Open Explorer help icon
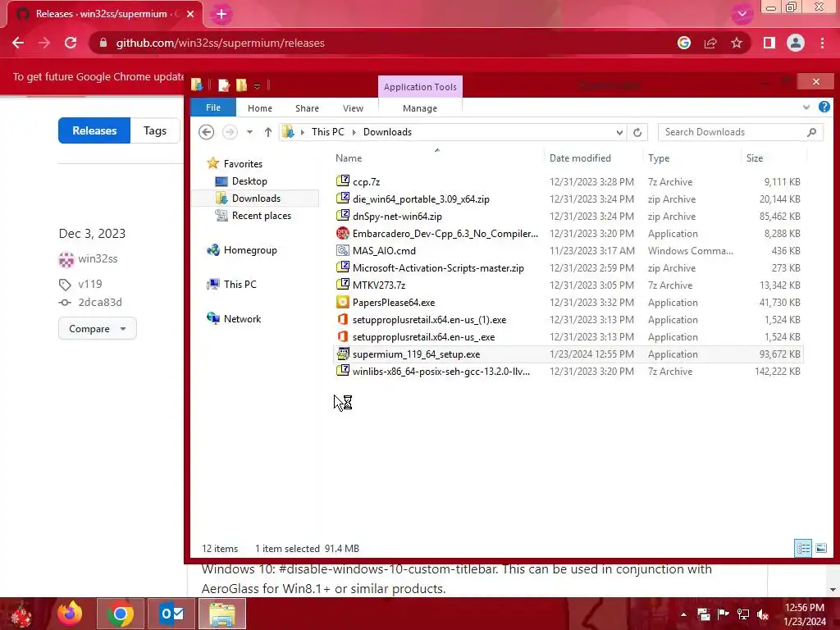Viewport: 840px width, 630px height. pos(824,107)
